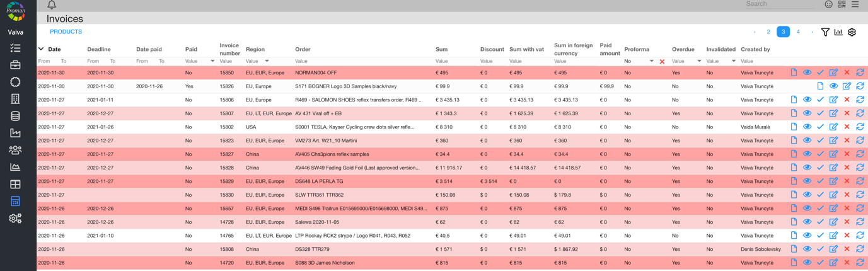Open the table grid icon in sidebar
The height and width of the screenshot is (271, 868).
click(15, 184)
